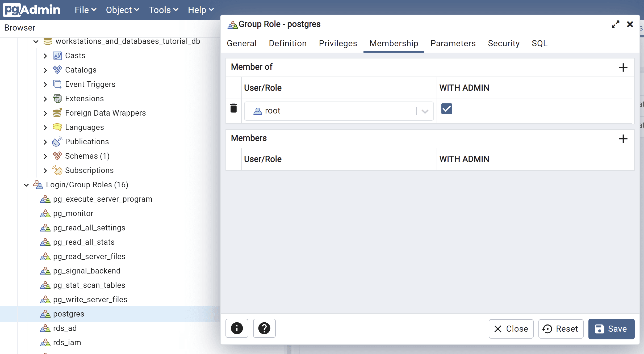Expand the Schemas (1) node
The width and height of the screenshot is (644, 354).
pyautogui.click(x=45, y=156)
